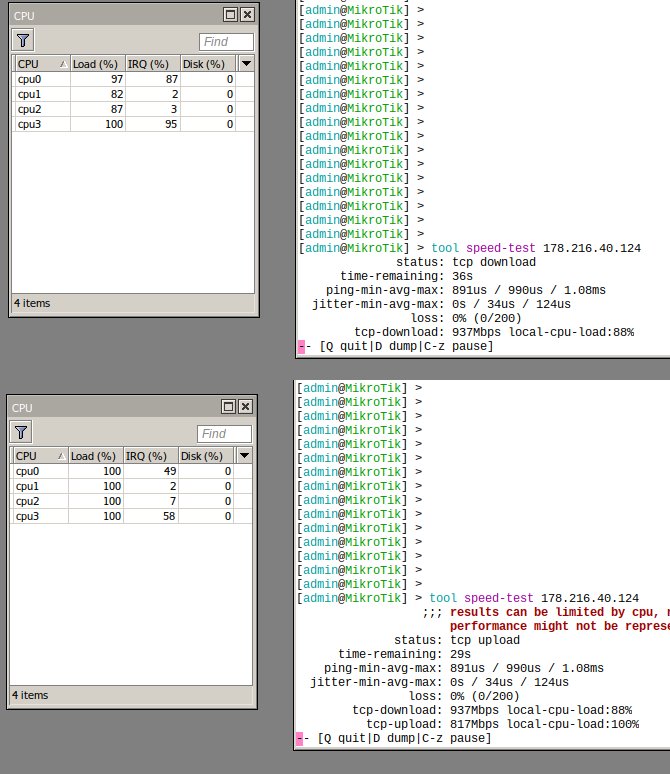Sort by Disk (%) header in the upper CPU window
This screenshot has width=670, height=774.
[208, 64]
